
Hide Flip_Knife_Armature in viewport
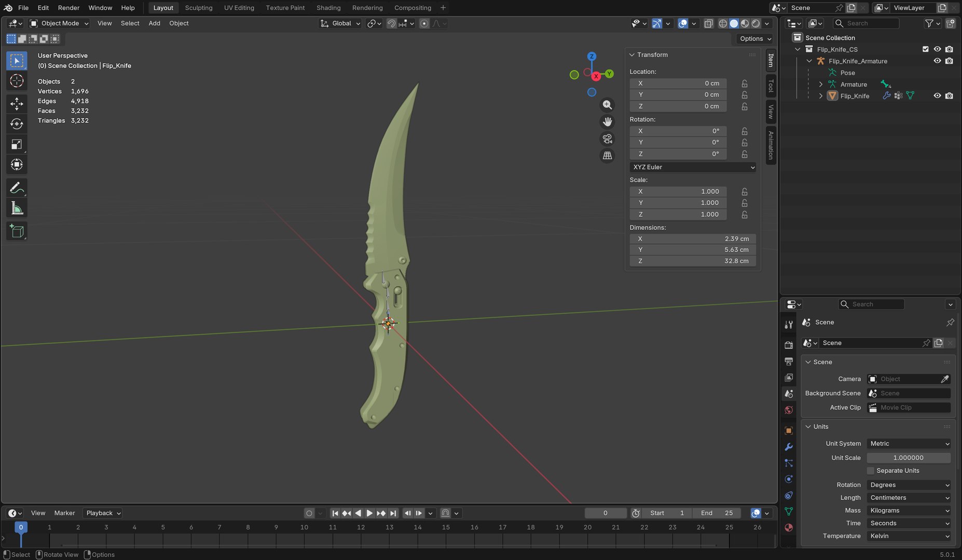coord(937,61)
